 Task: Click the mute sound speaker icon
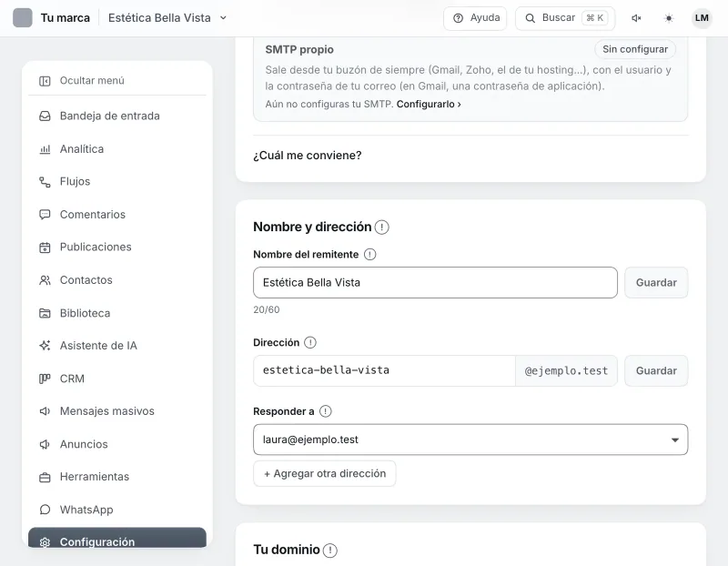coord(636,18)
